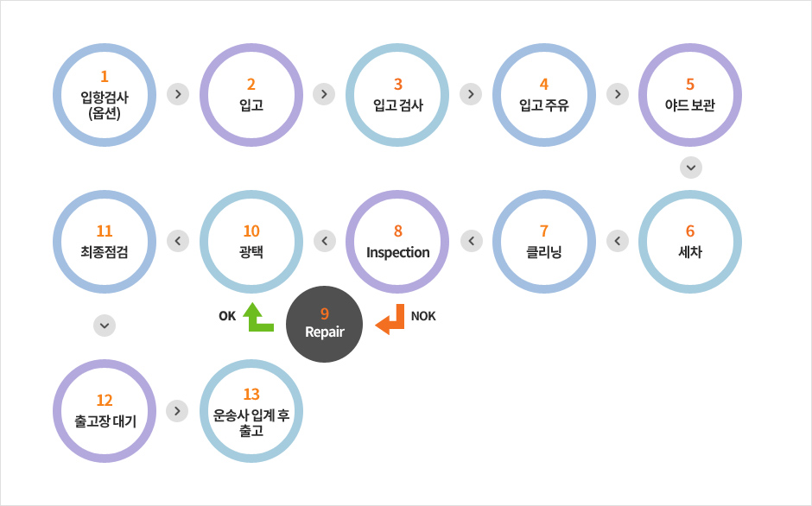Click the left arrow between steps 8 and 10
Viewport: 812px width, 506px height.
324,241
